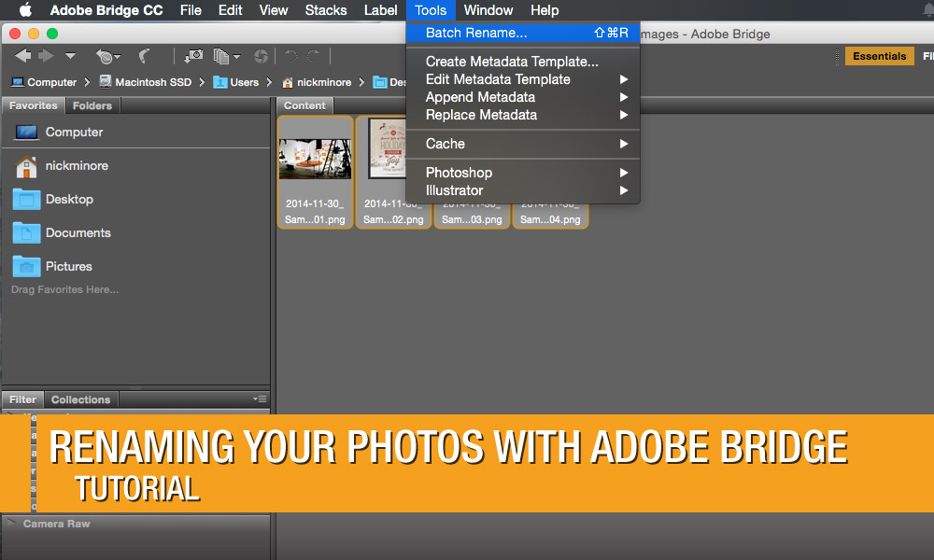Open the Stacks menu
934x560 pixels.
click(x=326, y=10)
